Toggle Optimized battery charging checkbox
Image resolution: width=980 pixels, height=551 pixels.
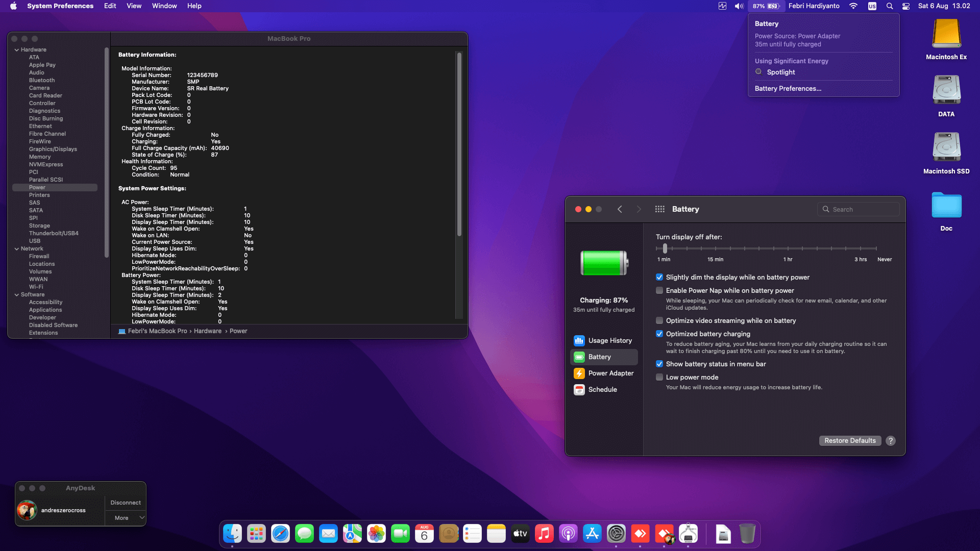tap(659, 334)
